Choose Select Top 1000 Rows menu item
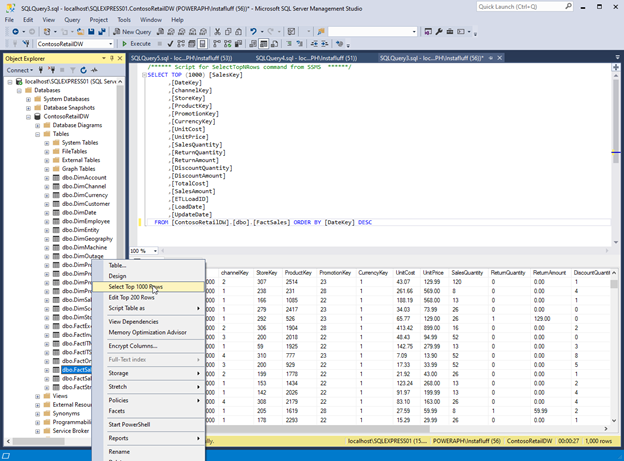The height and width of the screenshot is (461, 624). coord(148,287)
